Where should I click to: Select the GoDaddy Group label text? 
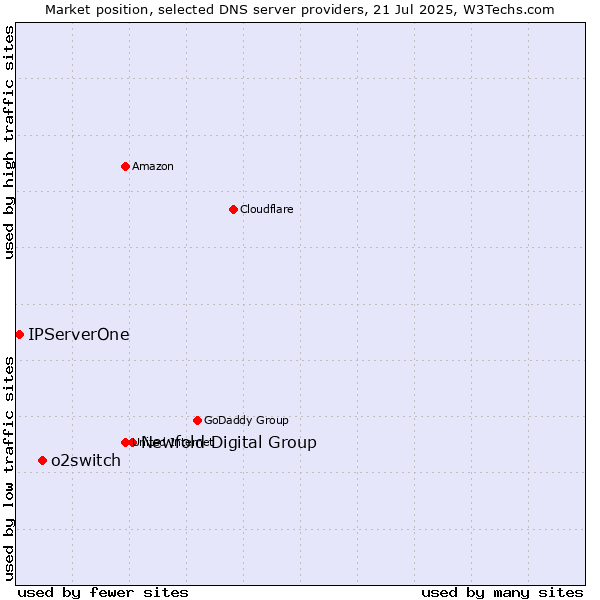point(246,420)
